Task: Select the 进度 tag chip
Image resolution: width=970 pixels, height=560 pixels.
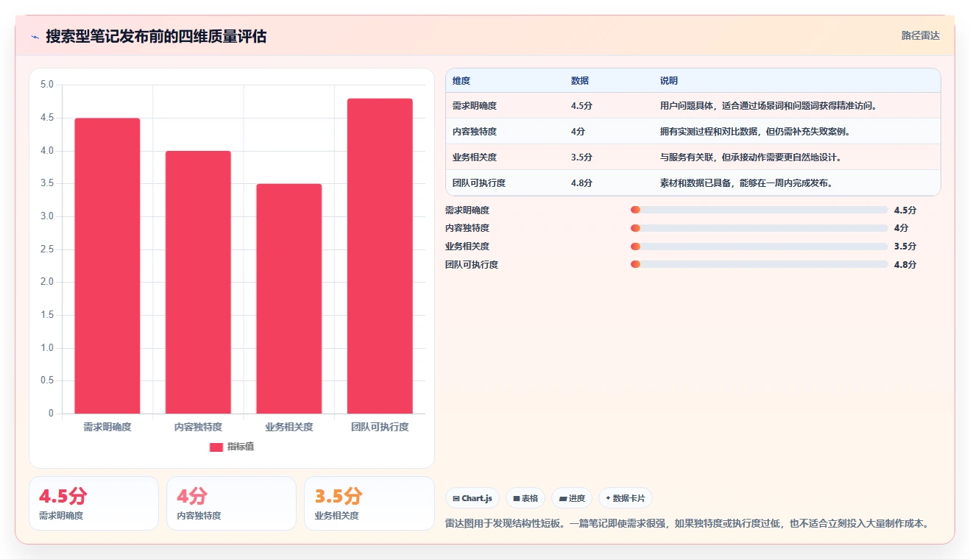Action: tap(572, 498)
